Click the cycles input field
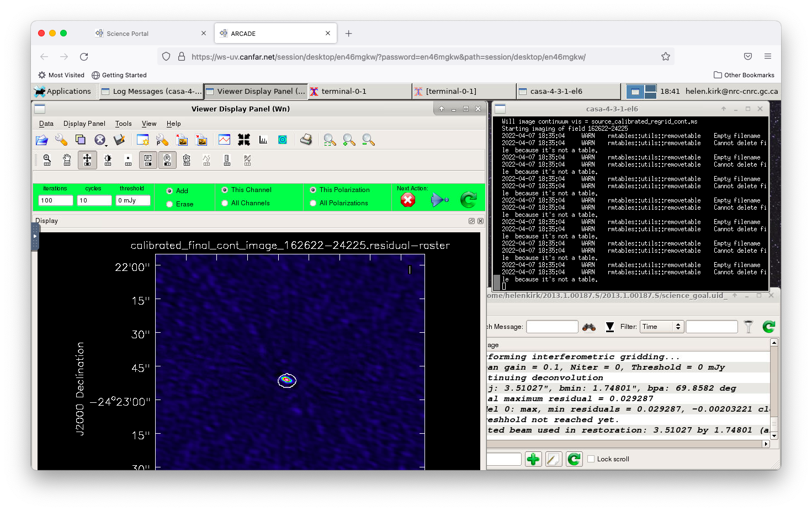This screenshot has height=511, width=812. click(94, 200)
